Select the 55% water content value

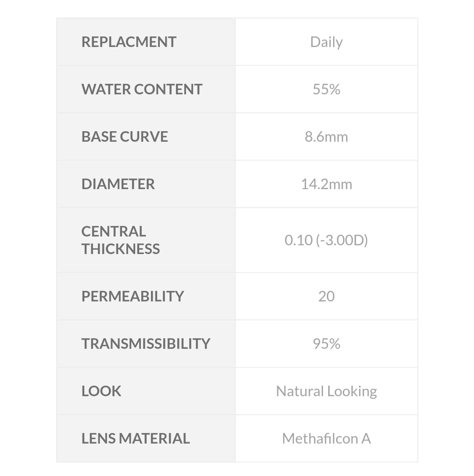(326, 89)
